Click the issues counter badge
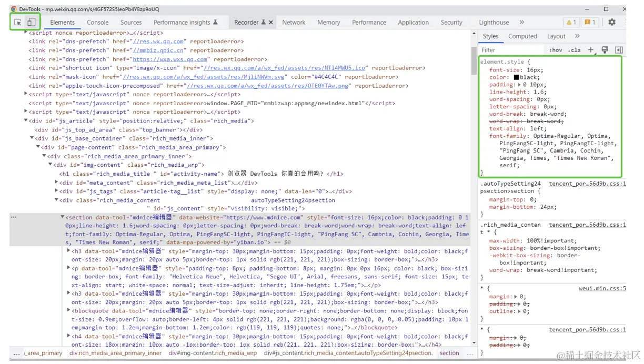The image size is (644, 364). 590,22
